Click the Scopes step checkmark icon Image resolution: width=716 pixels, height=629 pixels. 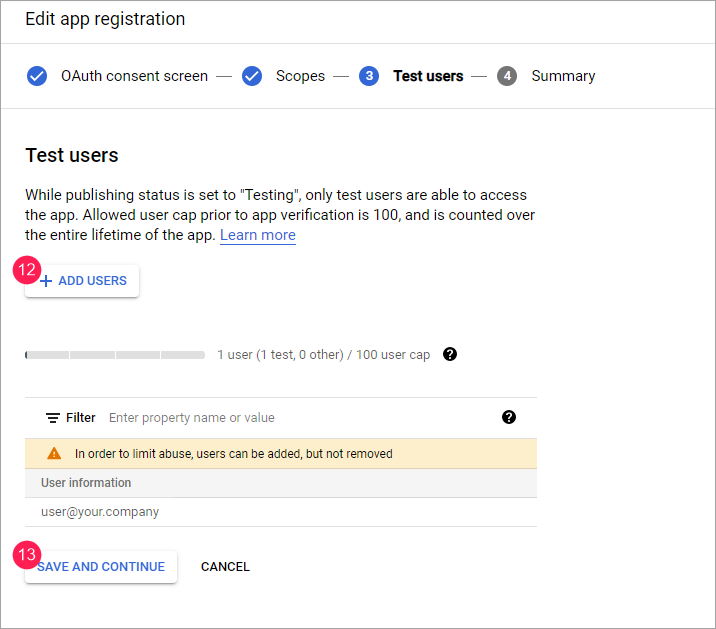(252, 76)
